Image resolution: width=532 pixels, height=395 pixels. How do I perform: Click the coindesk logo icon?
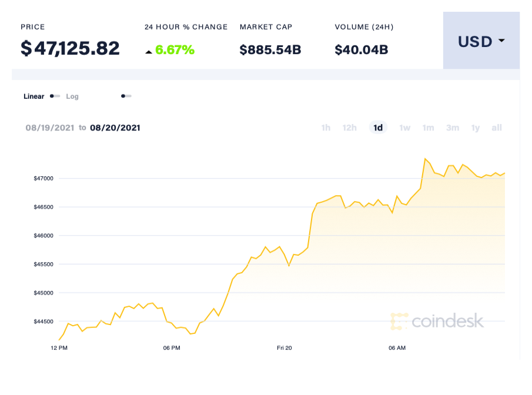tap(399, 322)
